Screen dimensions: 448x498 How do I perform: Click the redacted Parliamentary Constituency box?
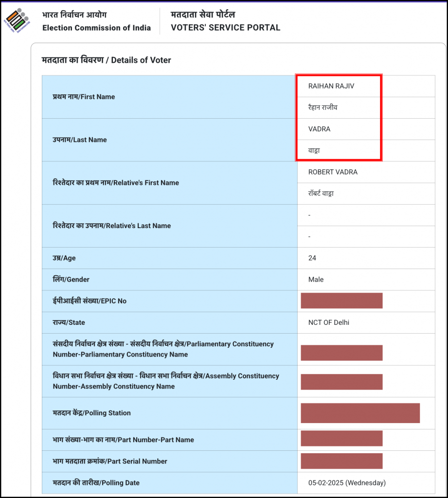[341, 353]
